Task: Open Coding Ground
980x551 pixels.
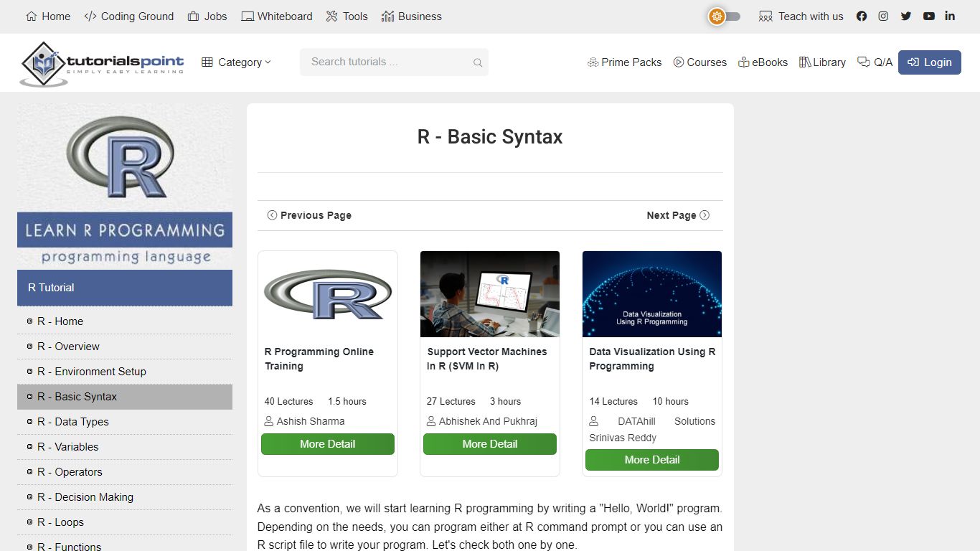Action: (129, 16)
